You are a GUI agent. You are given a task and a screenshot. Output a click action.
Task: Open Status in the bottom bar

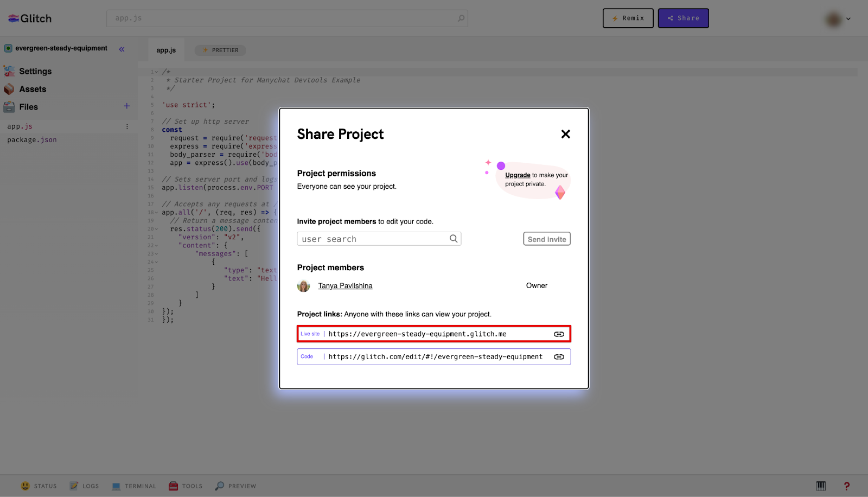click(x=39, y=486)
